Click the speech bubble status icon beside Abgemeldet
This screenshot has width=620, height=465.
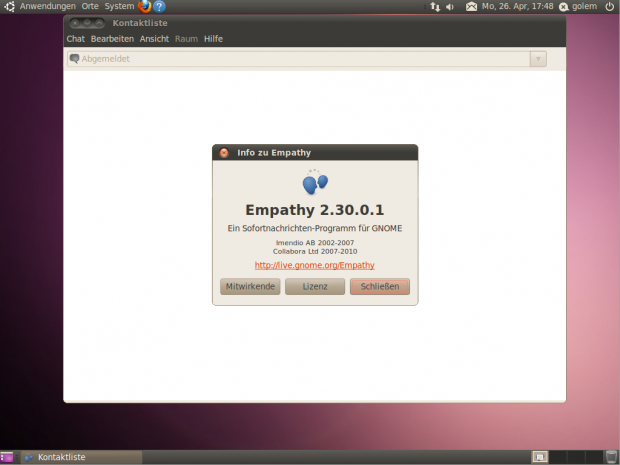(x=74, y=59)
